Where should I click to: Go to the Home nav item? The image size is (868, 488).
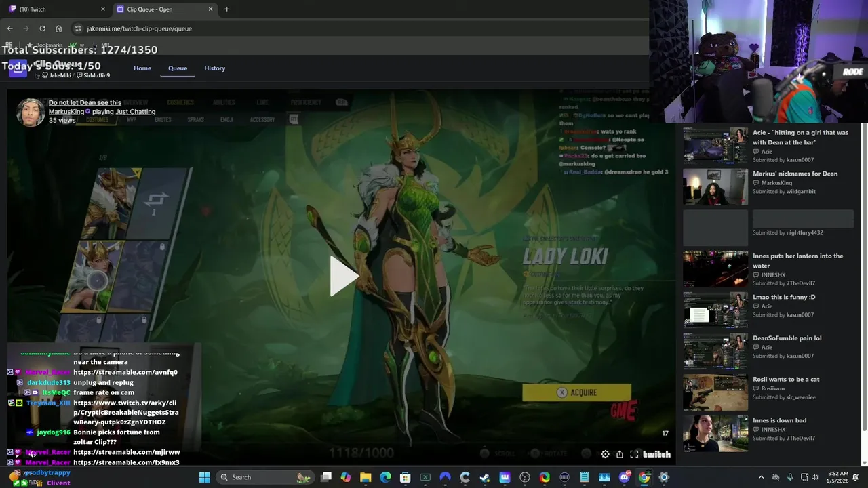142,68
